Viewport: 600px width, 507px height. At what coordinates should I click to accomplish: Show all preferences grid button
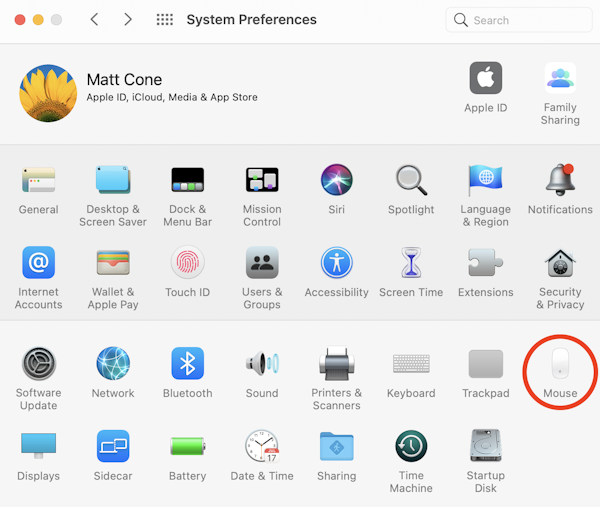[165, 19]
